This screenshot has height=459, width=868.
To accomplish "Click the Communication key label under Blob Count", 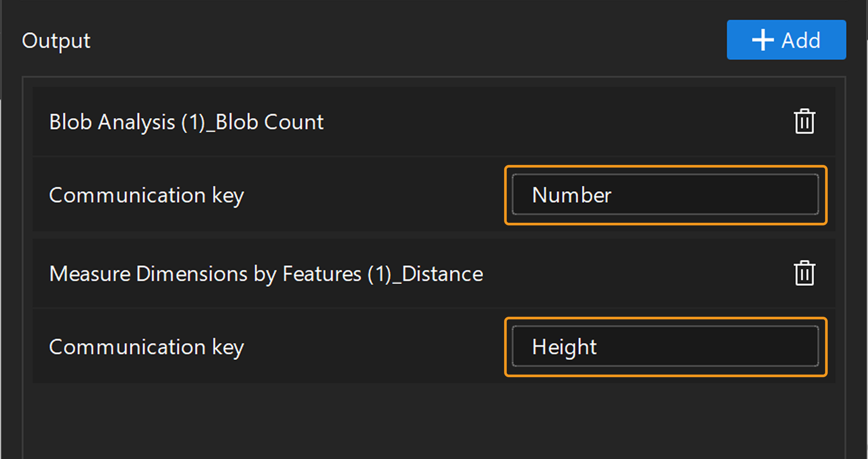I will click(146, 195).
